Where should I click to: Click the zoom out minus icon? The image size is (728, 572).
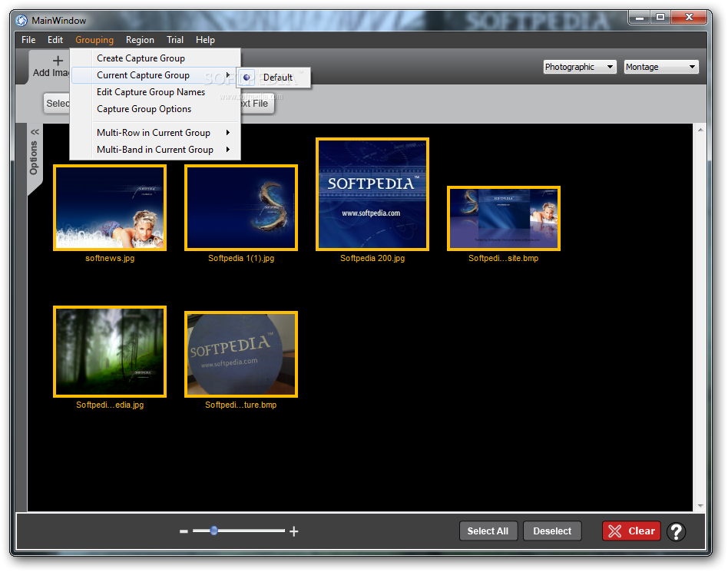coord(184,531)
